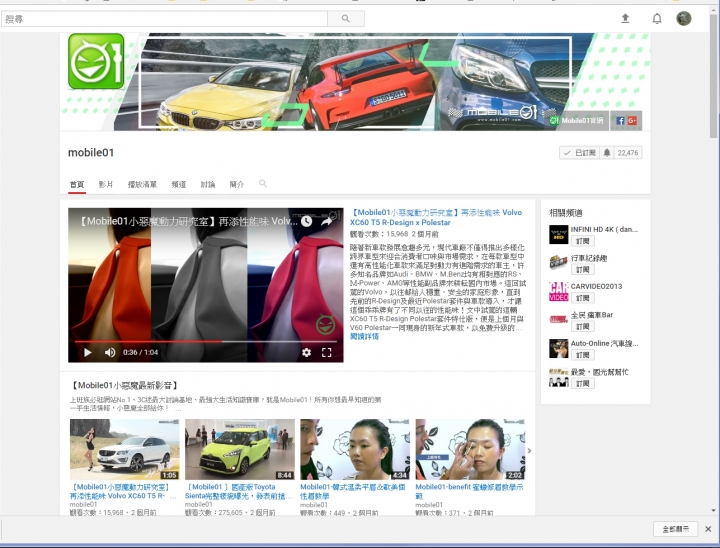
Task: Subscribe to INFINI HD 4K channel
Action: 583,241
